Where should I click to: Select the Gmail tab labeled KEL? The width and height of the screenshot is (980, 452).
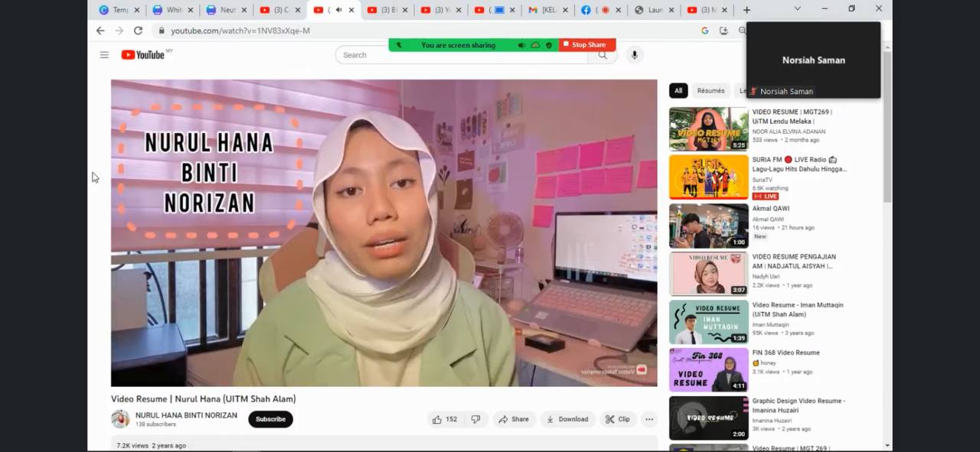pos(544,10)
